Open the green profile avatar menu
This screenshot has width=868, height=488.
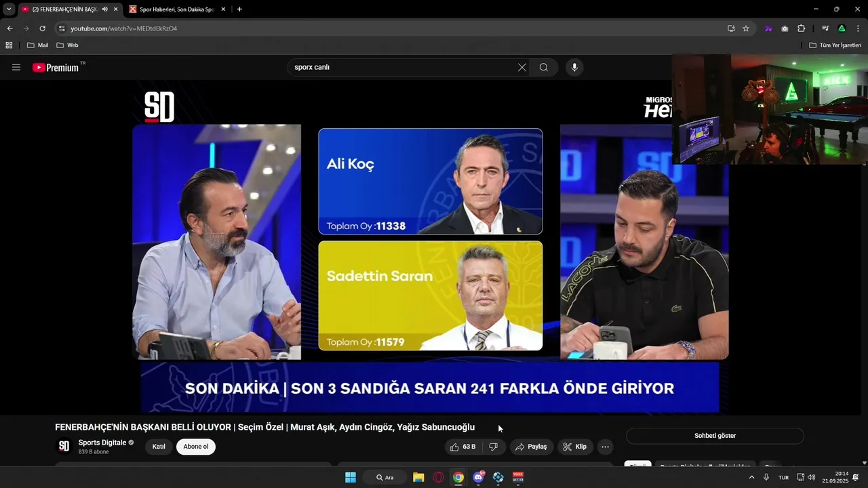pyautogui.click(x=842, y=28)
